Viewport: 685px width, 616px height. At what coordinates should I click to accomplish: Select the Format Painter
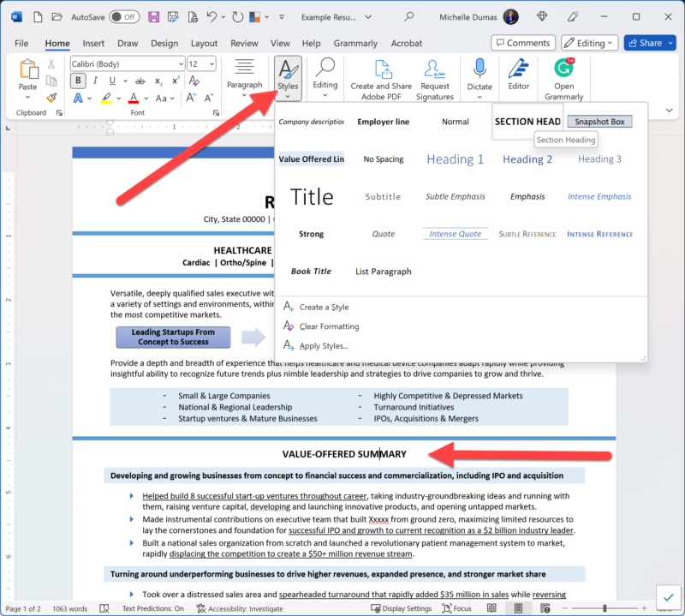coord(51,97)
